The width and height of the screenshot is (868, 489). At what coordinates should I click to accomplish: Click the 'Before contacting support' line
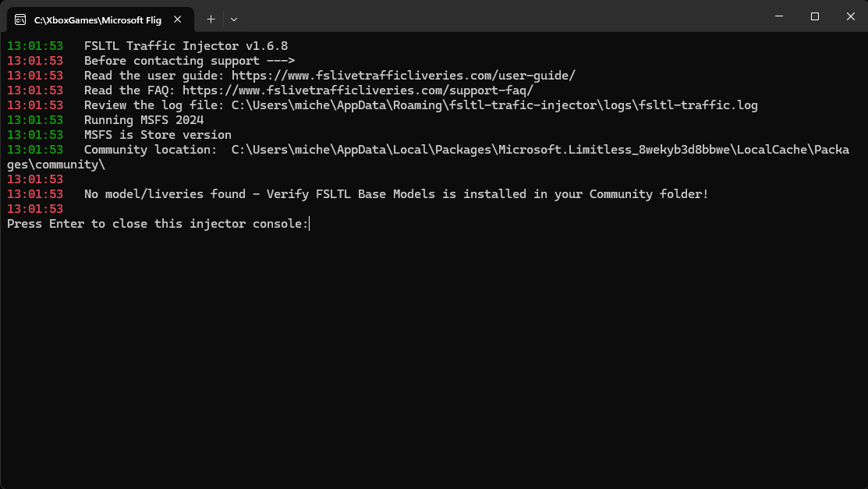pos(190,61)
